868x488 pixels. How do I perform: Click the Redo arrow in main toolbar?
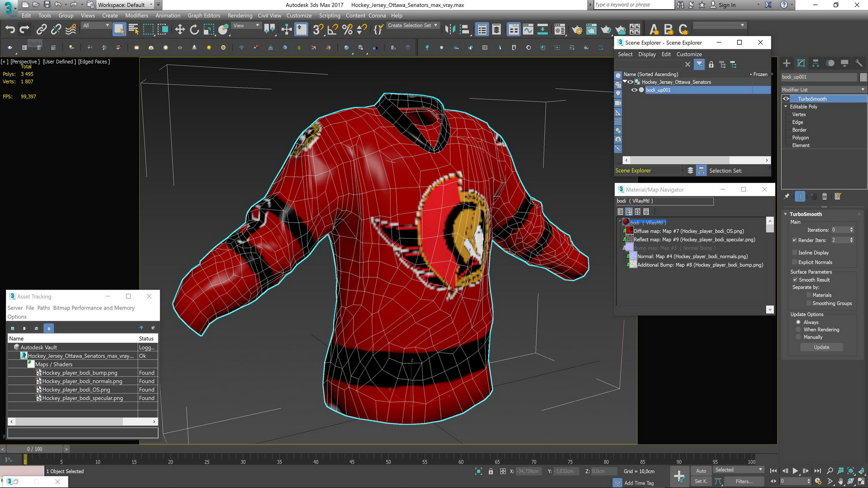point(24,30)
